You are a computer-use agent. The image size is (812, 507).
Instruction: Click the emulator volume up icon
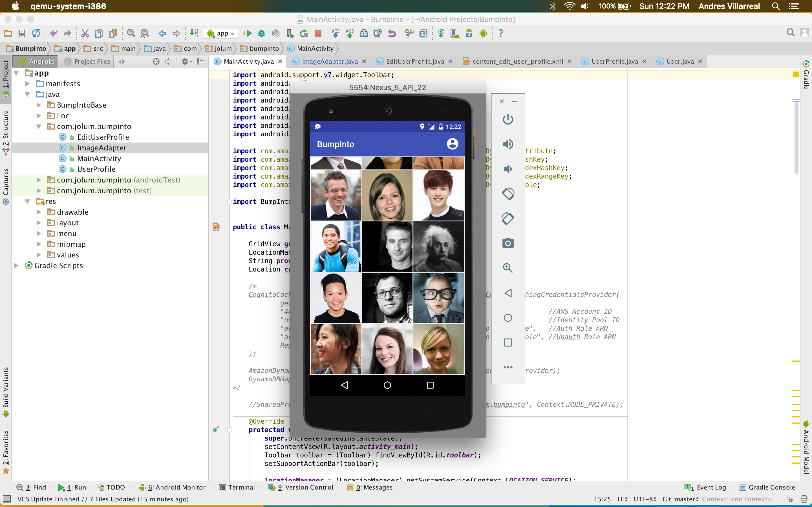click(508, 144)
